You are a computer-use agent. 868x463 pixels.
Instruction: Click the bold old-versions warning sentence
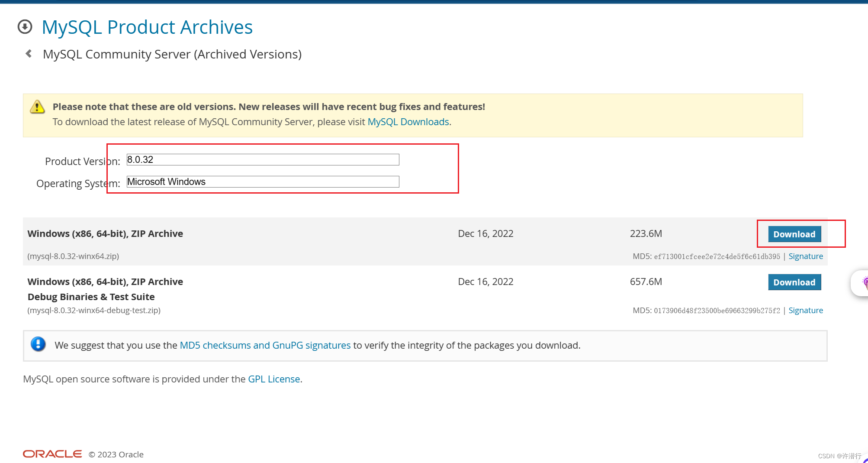point(269,107)
